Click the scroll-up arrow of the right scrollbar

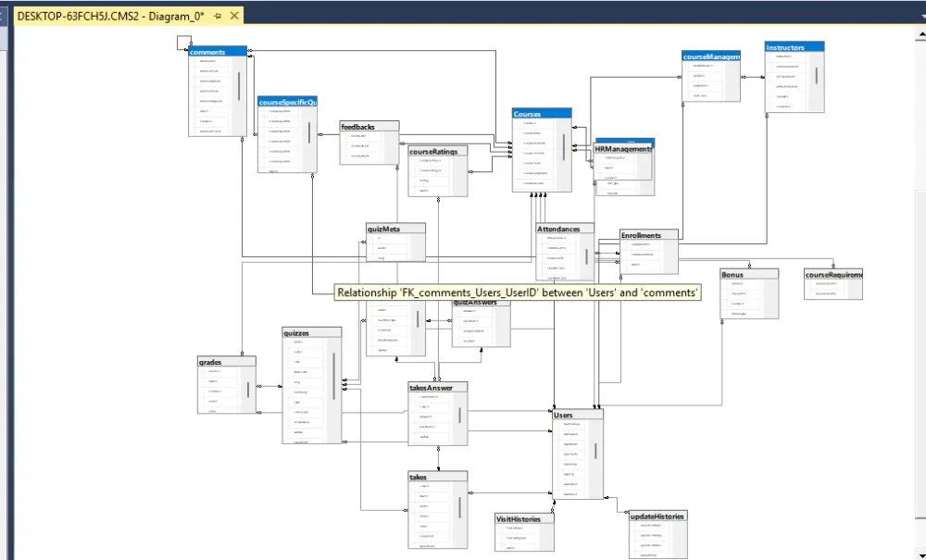[x=920, y=33]
